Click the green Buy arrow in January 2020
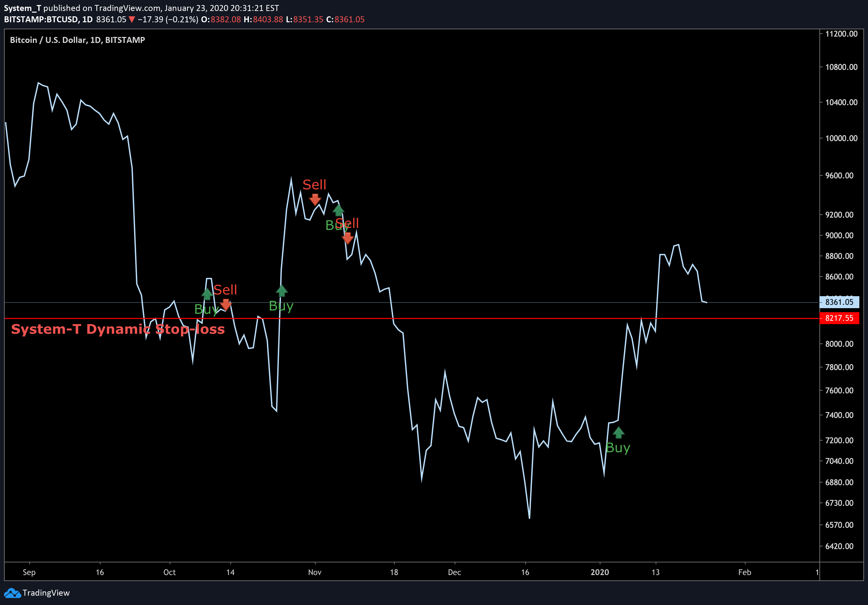 tap(618, 432)
